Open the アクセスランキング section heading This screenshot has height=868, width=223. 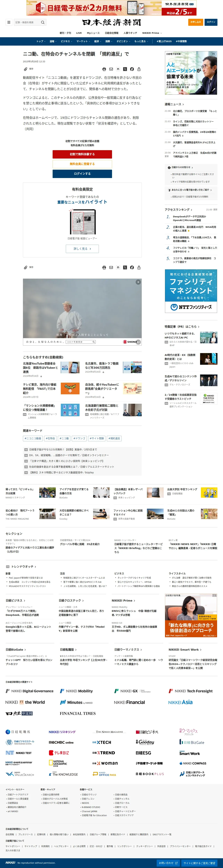[x=179, y=210]
